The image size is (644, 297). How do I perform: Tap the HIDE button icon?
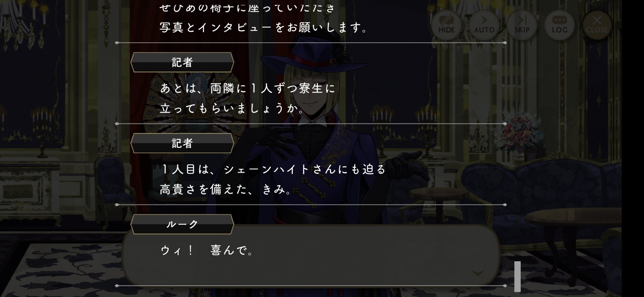coord(446,25)
